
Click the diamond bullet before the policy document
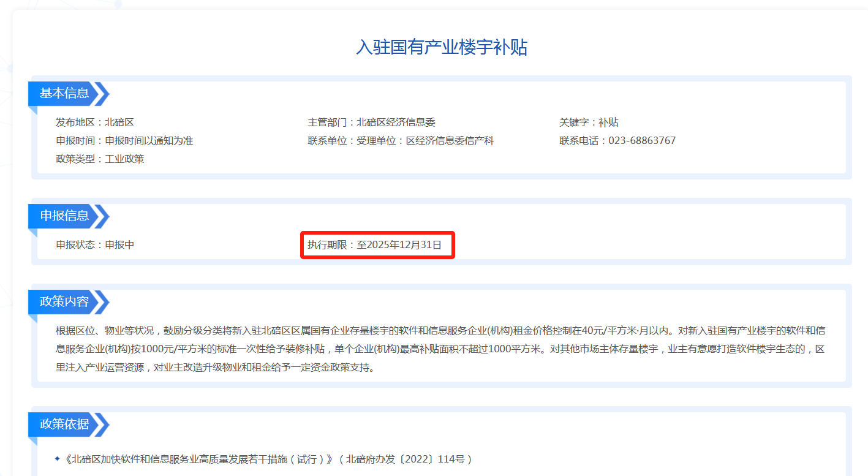coord(58,459)
